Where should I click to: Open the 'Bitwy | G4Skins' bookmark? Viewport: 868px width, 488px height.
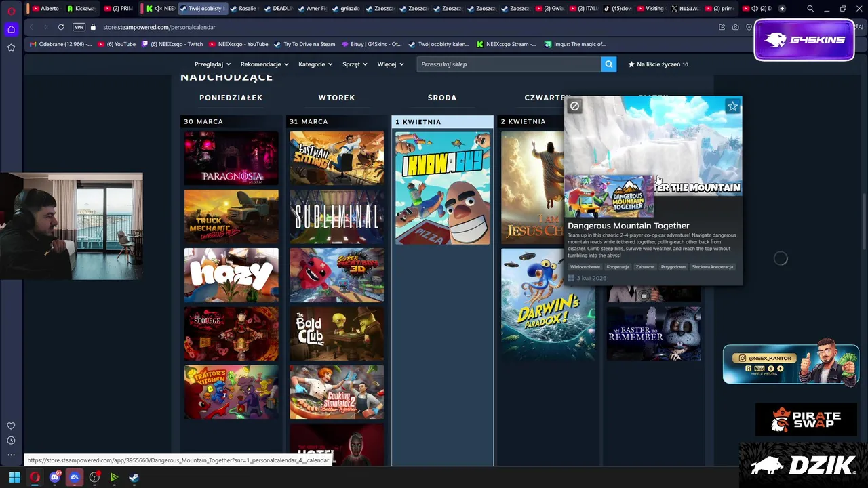point(372,44)
